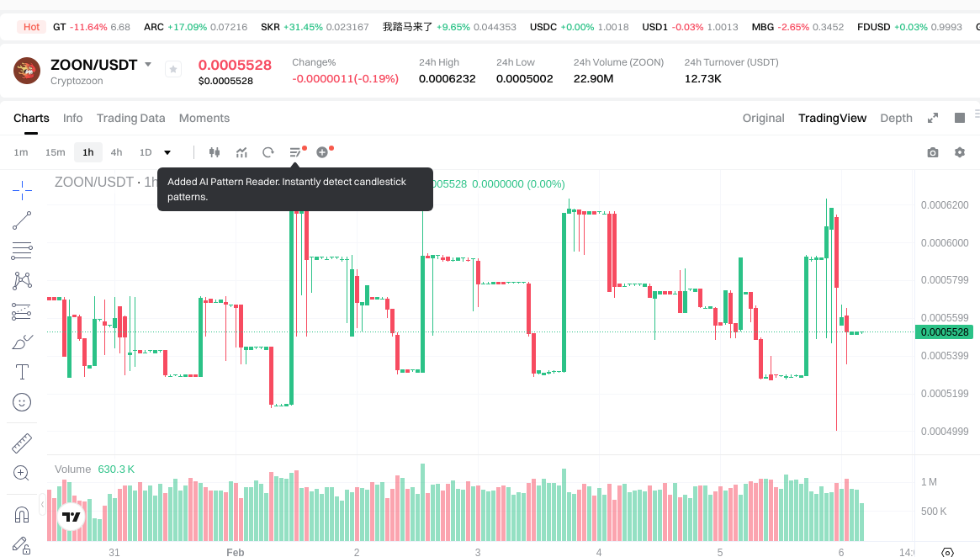The width and height of the screenshot is (980, 557).
Task: Click the SKR ticker in hot bar
Action: point(314,27)
